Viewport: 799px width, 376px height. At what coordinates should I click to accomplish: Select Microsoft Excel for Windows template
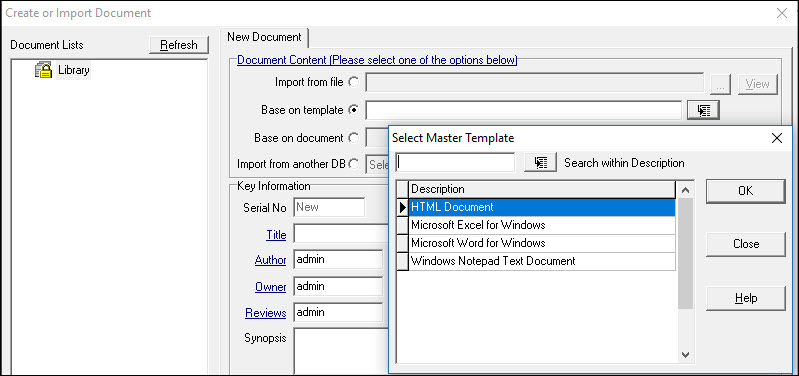click(x=542, y=225)
